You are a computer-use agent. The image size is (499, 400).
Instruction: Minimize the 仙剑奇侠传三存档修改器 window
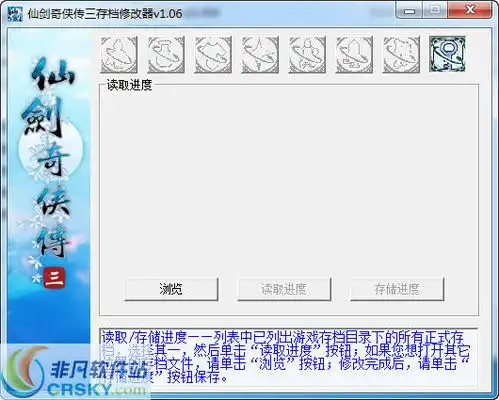click(409, 11)
